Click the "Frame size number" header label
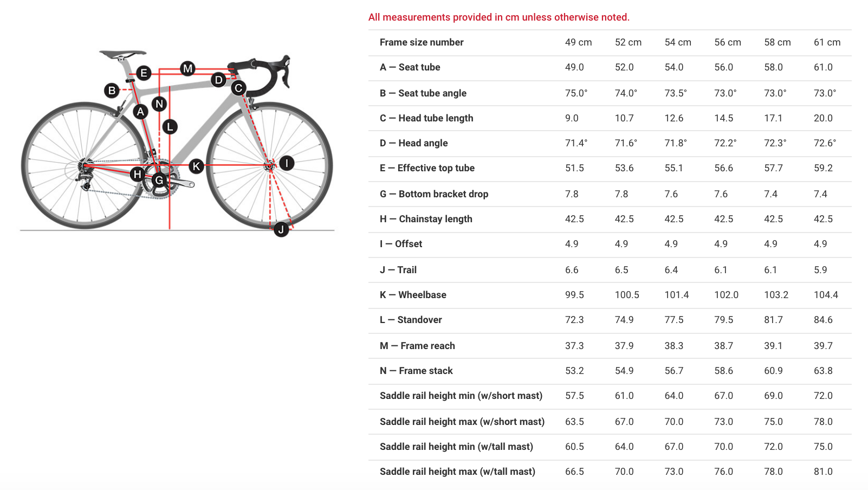 point(422,42)
